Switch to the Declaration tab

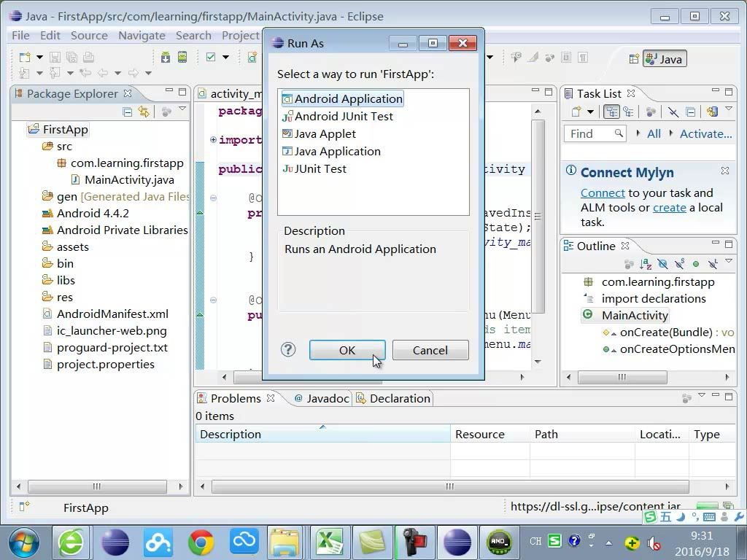pos(393,399)
